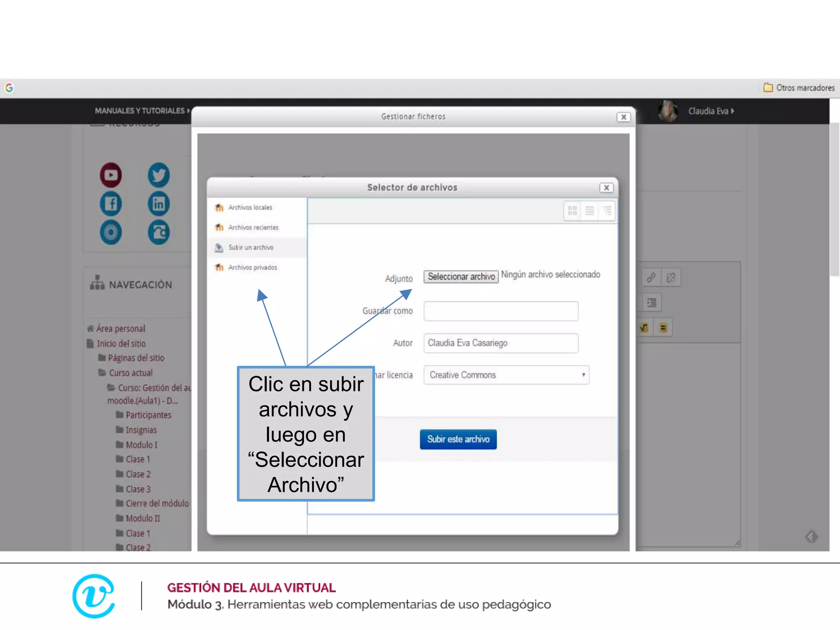
Task: Expand Cierre del módulo tree item
Action: (157, 503)
